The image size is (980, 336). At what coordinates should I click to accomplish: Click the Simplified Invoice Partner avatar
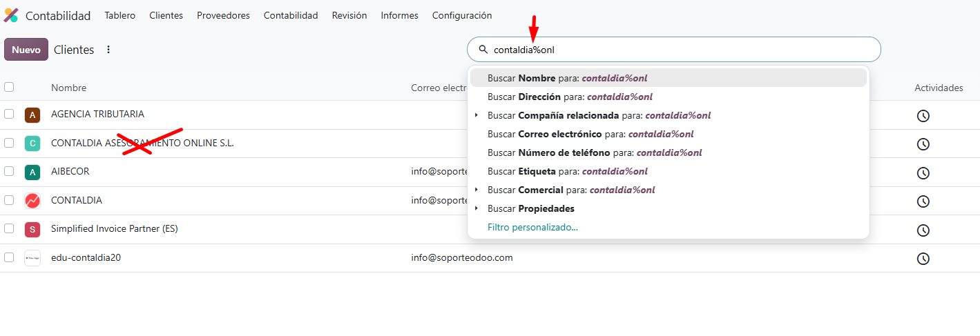pyautogui.click(x=32, y=230)
